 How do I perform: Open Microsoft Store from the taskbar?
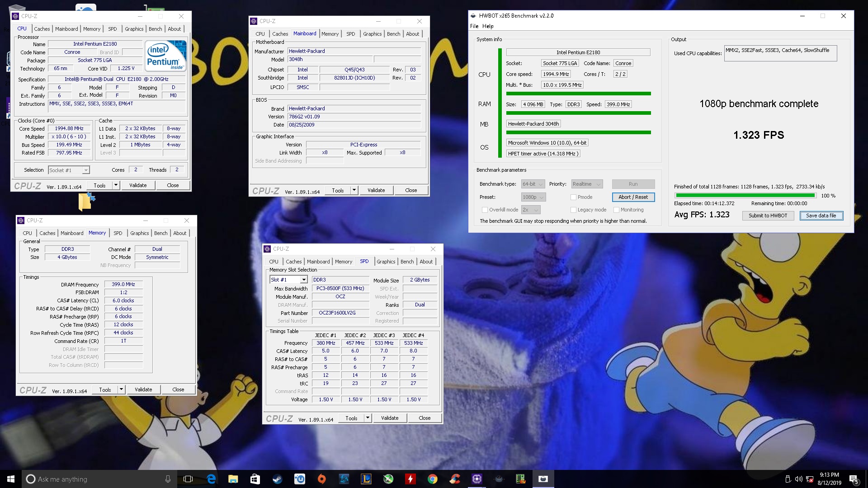coord(255,479)
